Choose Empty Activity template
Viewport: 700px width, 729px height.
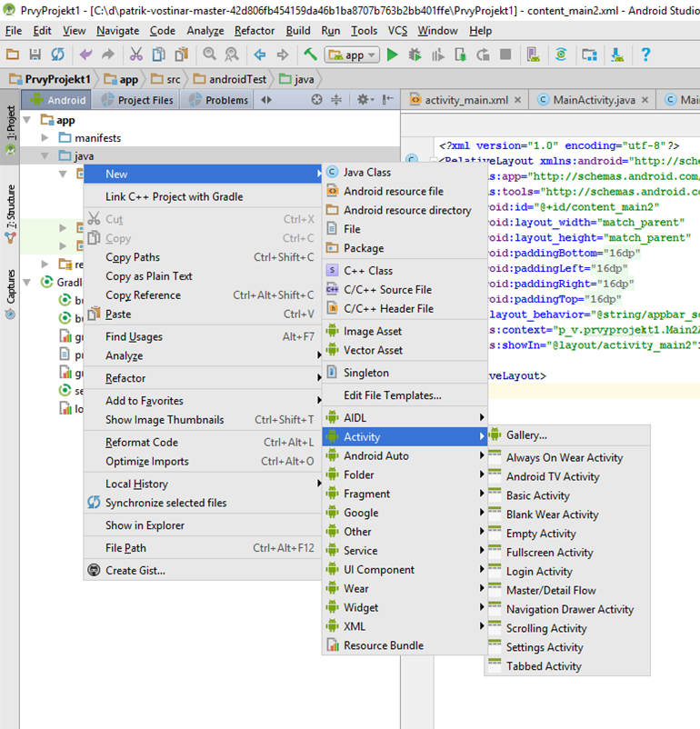[567, 534]
